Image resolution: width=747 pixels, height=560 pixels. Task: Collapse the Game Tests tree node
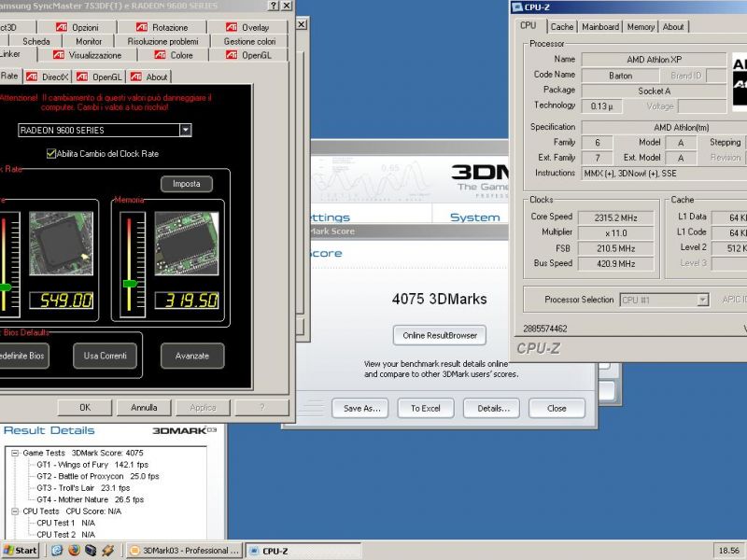pyautogui.click(x=15, y=453)
